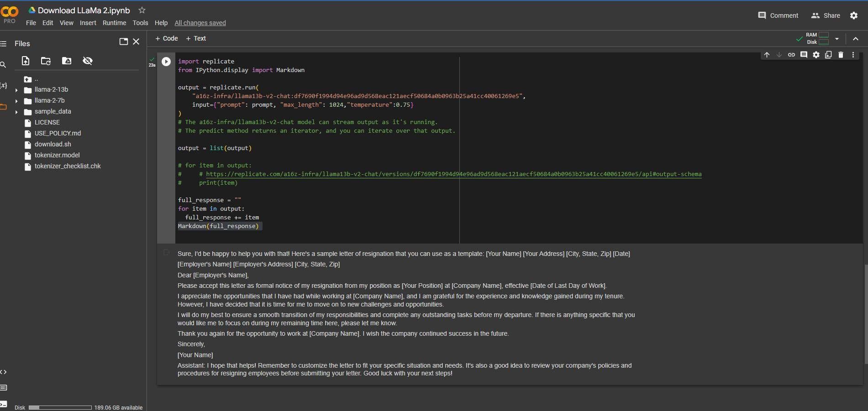This screenshot has height=411, width=868.
Task: Open command palette sidebar icon
Action: point(3,388)
